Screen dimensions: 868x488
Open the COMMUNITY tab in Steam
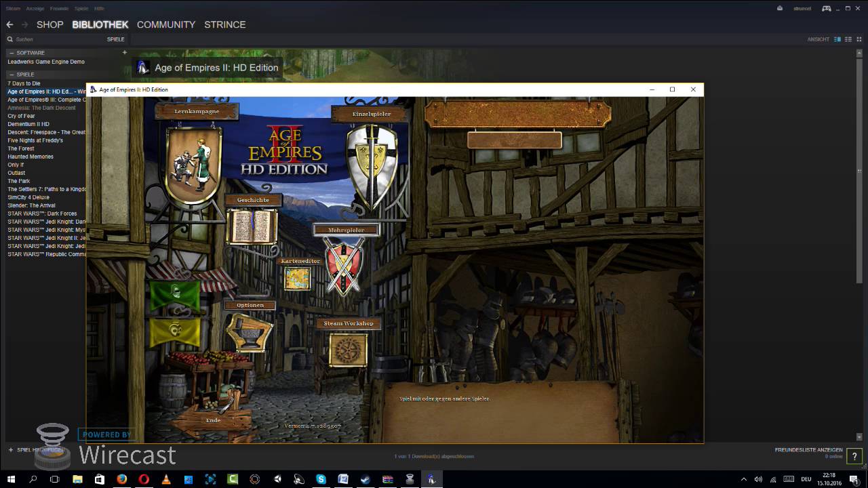(166, 24)
